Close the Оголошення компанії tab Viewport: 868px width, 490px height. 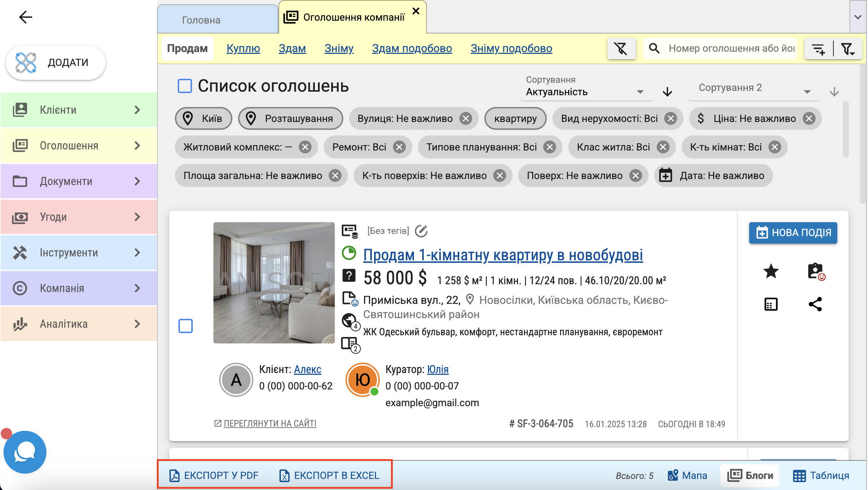tap(416, 11)
